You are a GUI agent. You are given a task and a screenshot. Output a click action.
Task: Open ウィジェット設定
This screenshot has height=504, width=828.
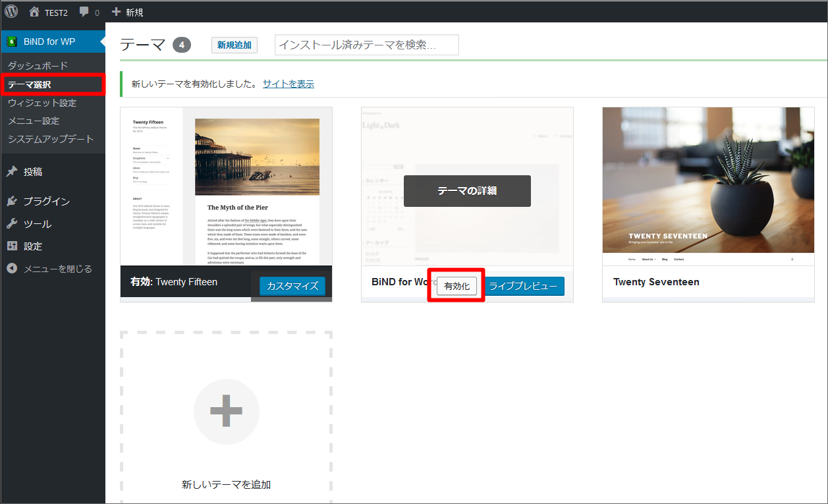tap(42, 103)
